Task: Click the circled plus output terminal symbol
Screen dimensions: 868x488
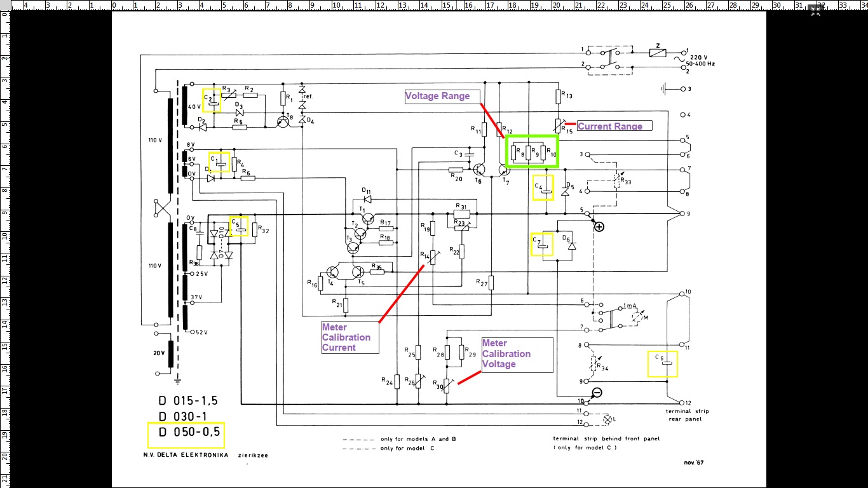Action: pos(599,227)
